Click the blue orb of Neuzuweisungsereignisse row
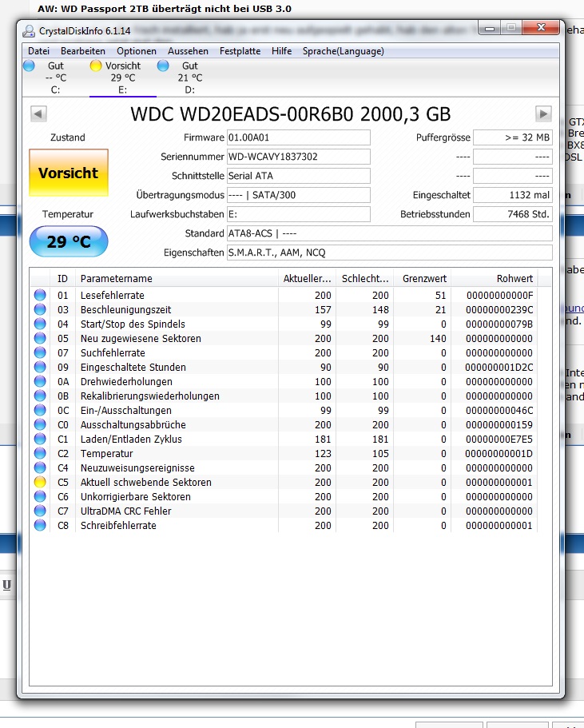 tap(40, 467)
